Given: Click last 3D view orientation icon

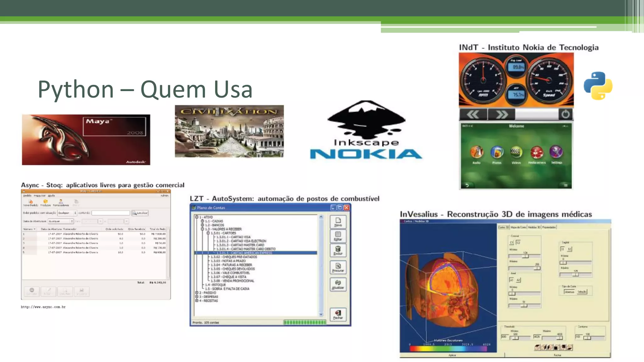Looking at the screenshot, I should [569, 347].
